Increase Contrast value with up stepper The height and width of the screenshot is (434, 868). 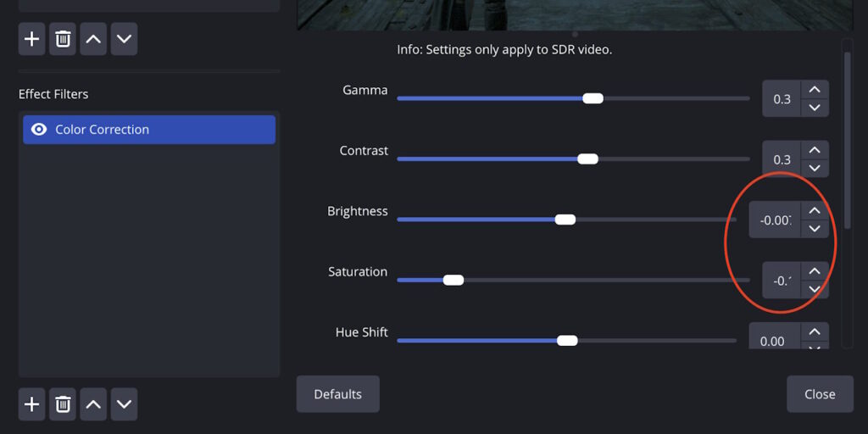(x=815, y=150)
